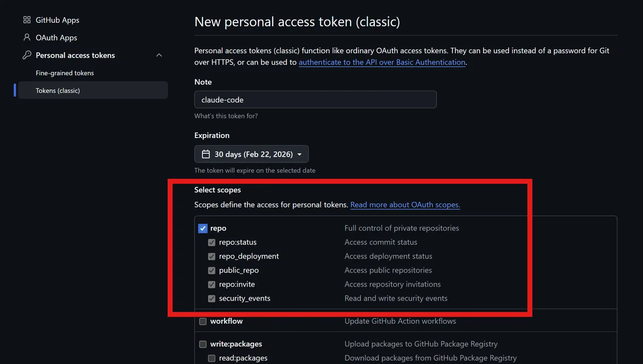Screen dimensions: 643x364
Task: Click the GitHub Apps grid icon
Action: (x=27, y=20)
